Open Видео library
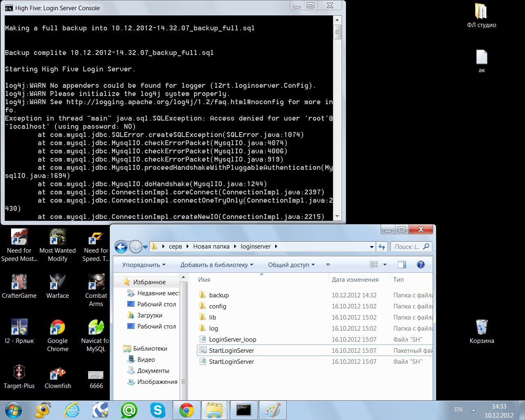525x420 pixels. pos(146,360)
